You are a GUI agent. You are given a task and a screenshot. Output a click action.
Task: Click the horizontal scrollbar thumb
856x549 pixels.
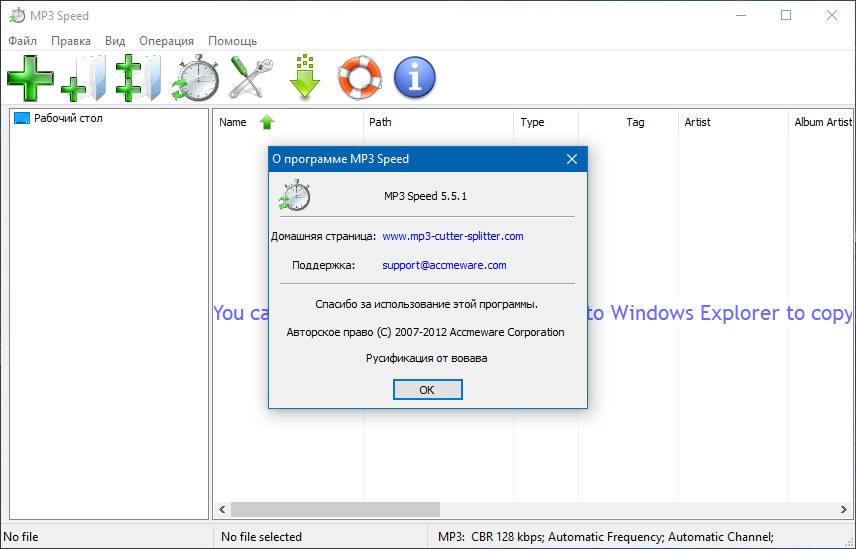click(335, 510)
